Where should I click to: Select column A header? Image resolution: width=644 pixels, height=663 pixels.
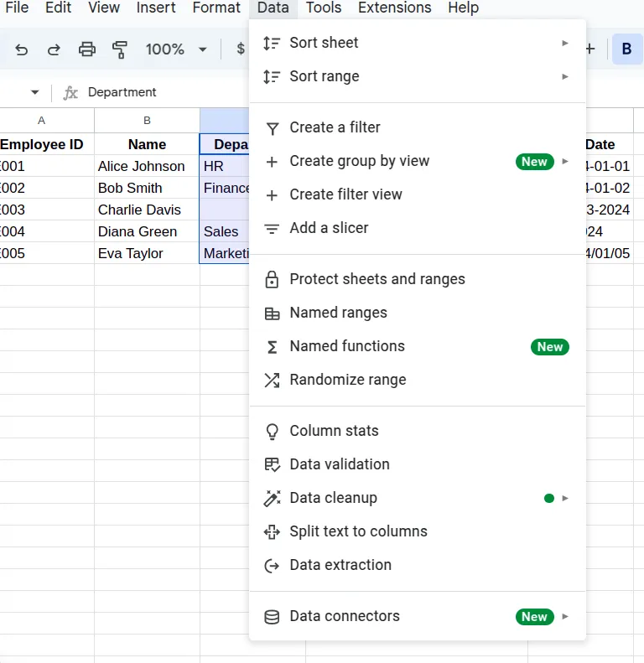click(x=47, y=121)
